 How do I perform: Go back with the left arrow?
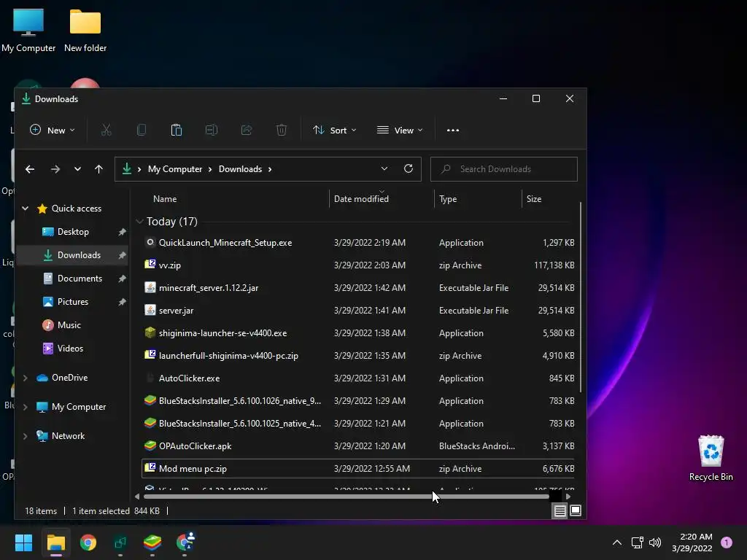coord(30,169)
